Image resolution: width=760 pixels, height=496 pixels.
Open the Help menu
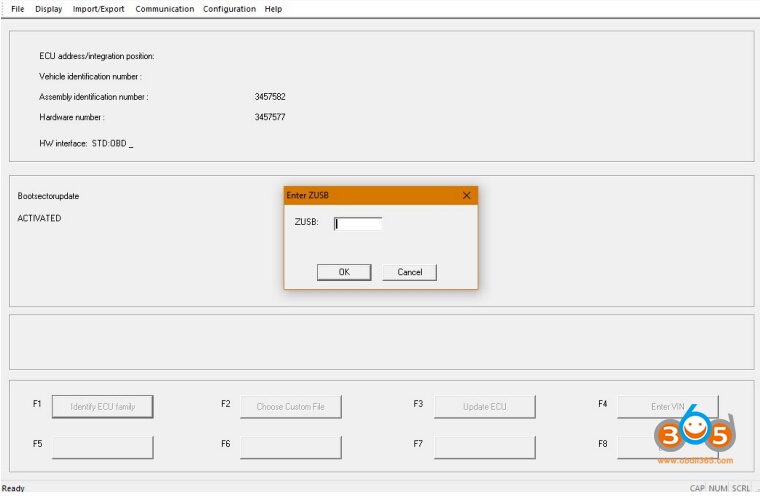273,9
